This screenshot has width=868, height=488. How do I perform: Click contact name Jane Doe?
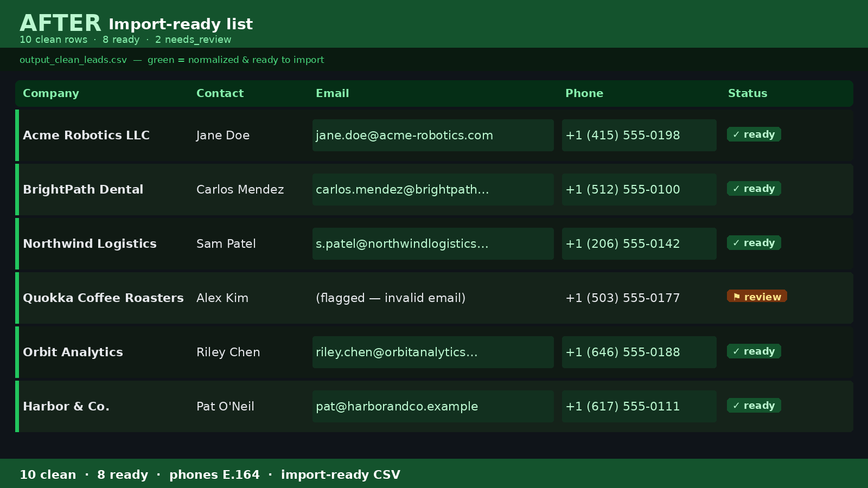click(223, 135)
